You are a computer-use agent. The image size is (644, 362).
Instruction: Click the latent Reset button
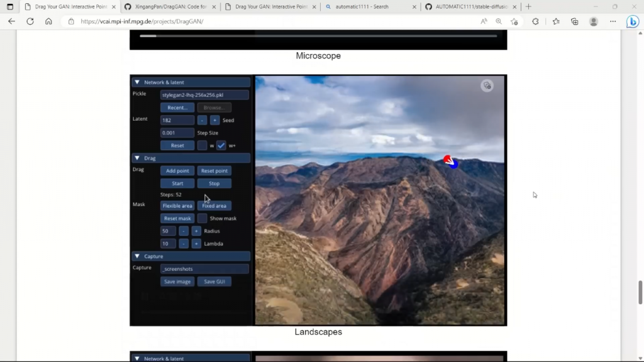point(177,145)
